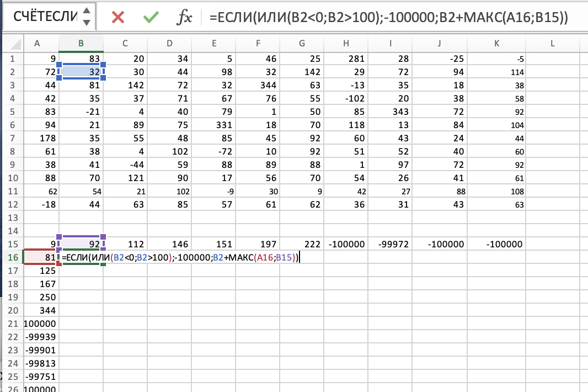The width and height of the screenshot is (588, 392).
Task: Click the СЧЁТЕСЛИ name box field
Action: pos(44,17)
